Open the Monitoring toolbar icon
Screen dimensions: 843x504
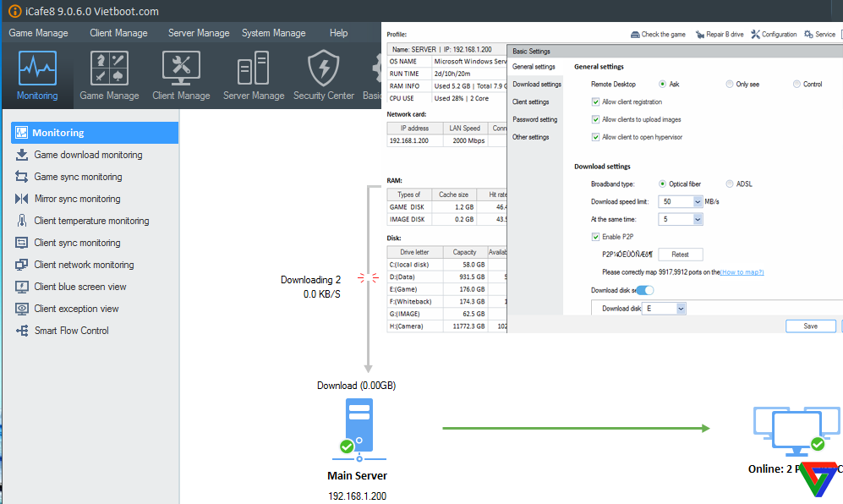pyautogui.click(x=37, y=75)
